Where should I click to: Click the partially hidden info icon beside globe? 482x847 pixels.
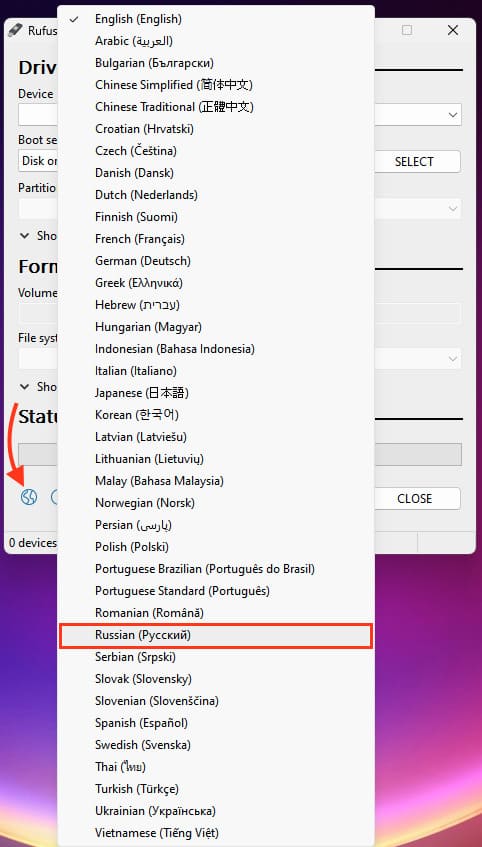54,497
